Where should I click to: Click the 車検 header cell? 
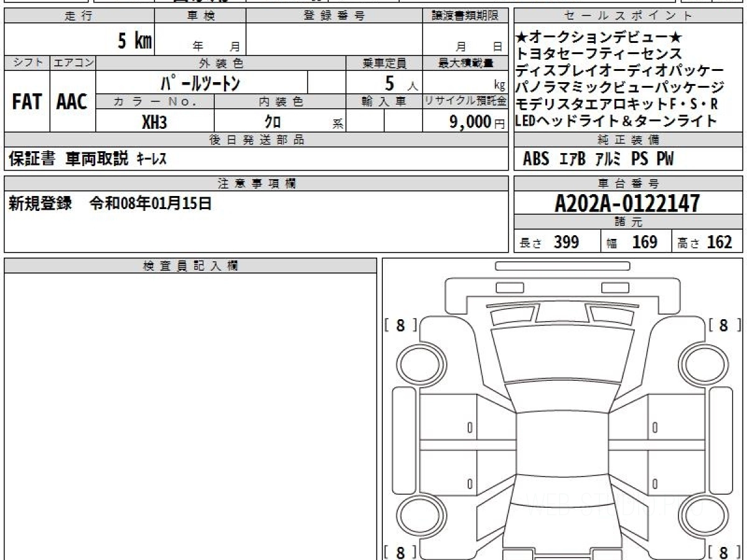coord(200,17)
